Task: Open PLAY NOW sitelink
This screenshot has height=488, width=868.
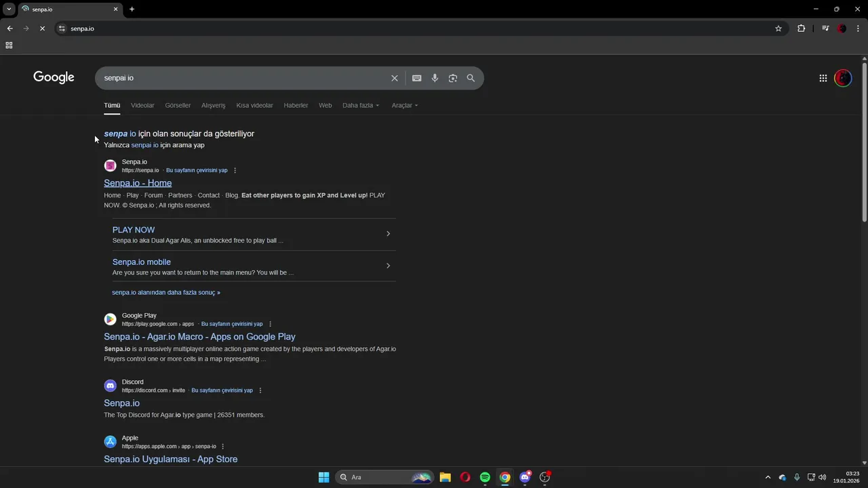Action: point(134,230)
